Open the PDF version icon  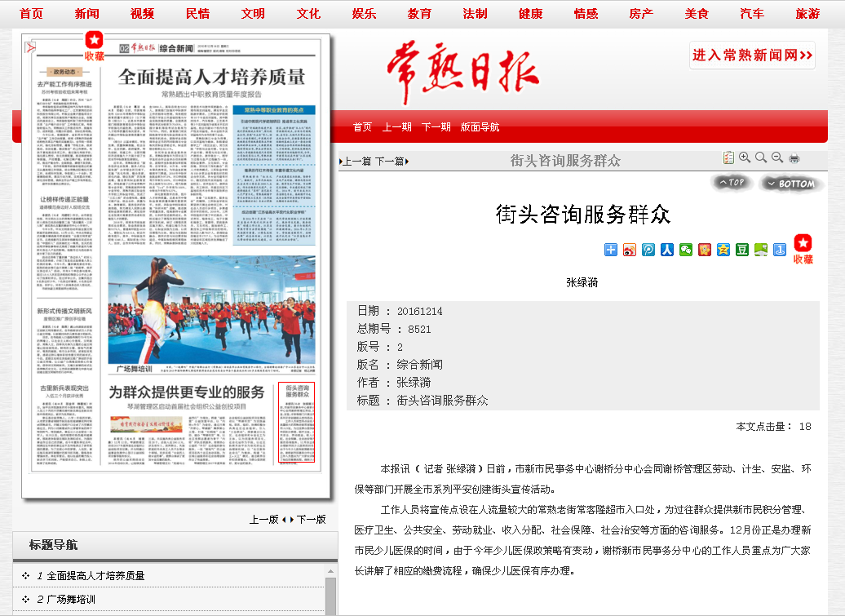point(31,48)
